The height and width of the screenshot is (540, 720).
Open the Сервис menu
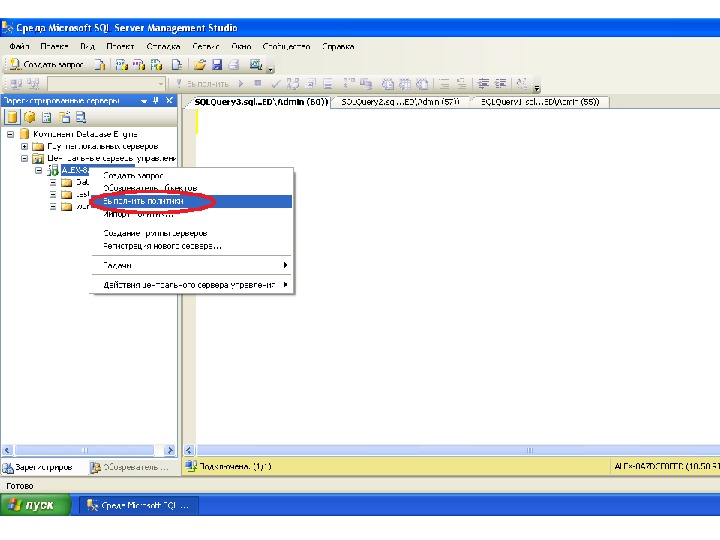[x=206, y=46]
